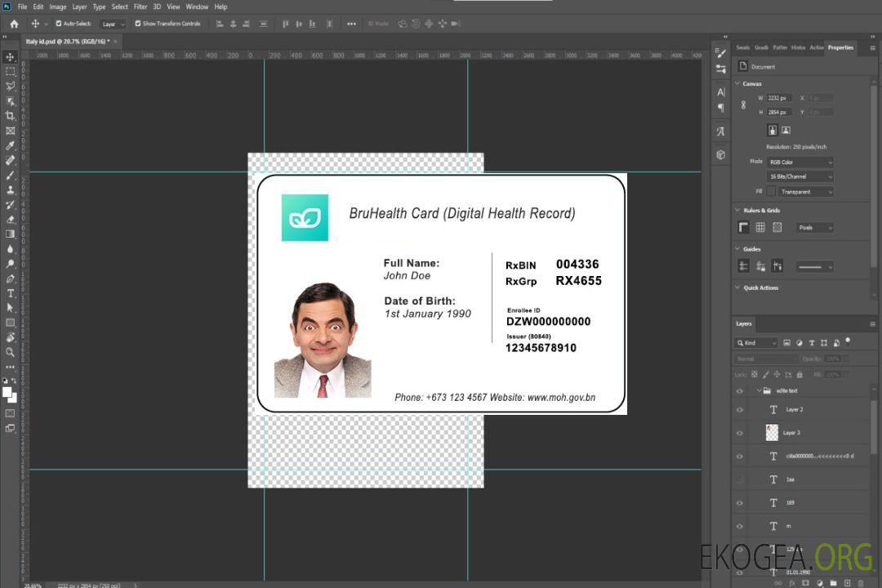
Task: Open the 16 Bits/Channel dropdown
Action: (x=800, y=176)
